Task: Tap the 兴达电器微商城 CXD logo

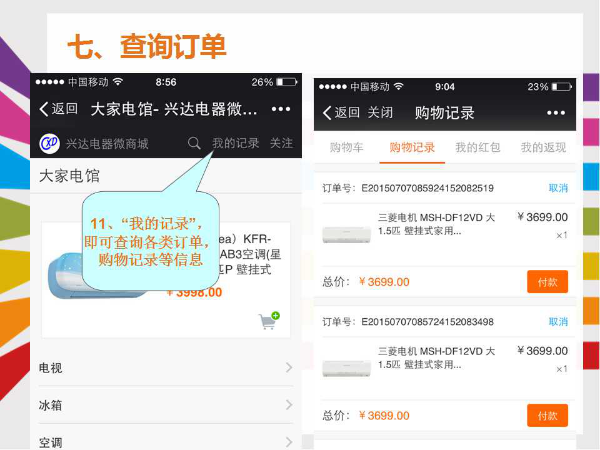Action: pyautogui.click(x=50, y=143)
